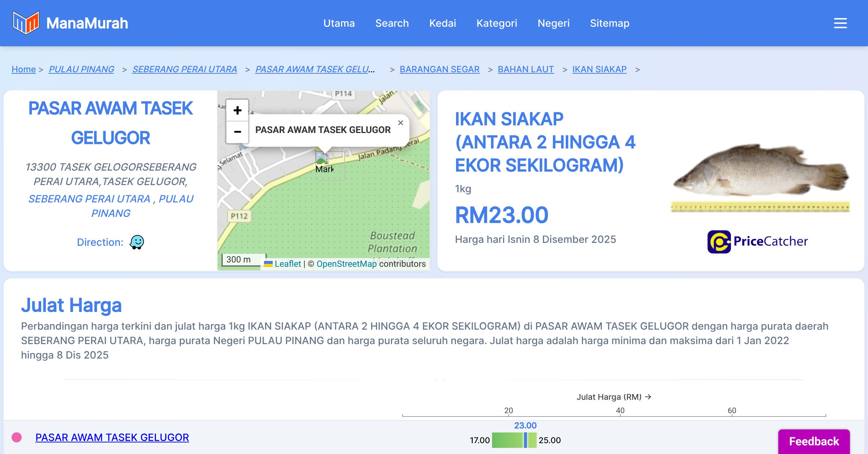
Task: Click the pink dot beside market name
Action: 17,437
